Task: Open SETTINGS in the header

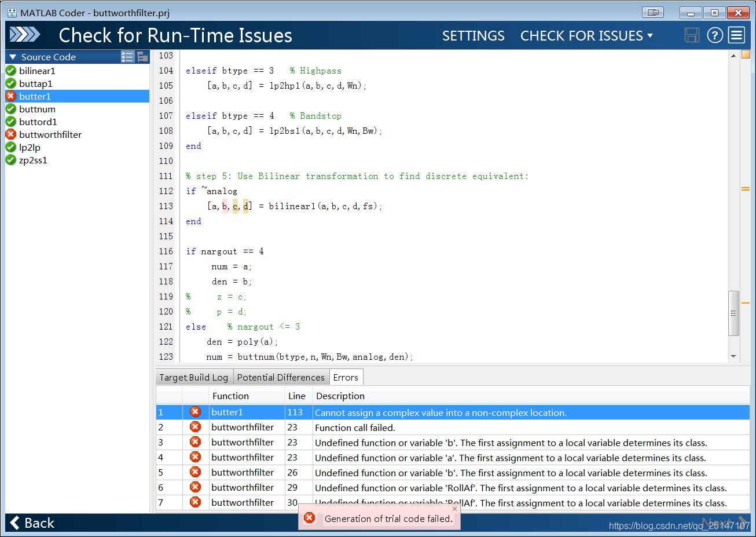Action: click(x=474, y=36)
